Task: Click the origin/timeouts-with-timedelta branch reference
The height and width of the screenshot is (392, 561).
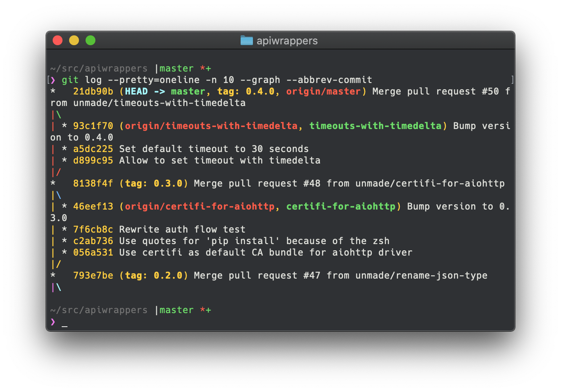Action: pyautogui.click(x=211, y=126)
